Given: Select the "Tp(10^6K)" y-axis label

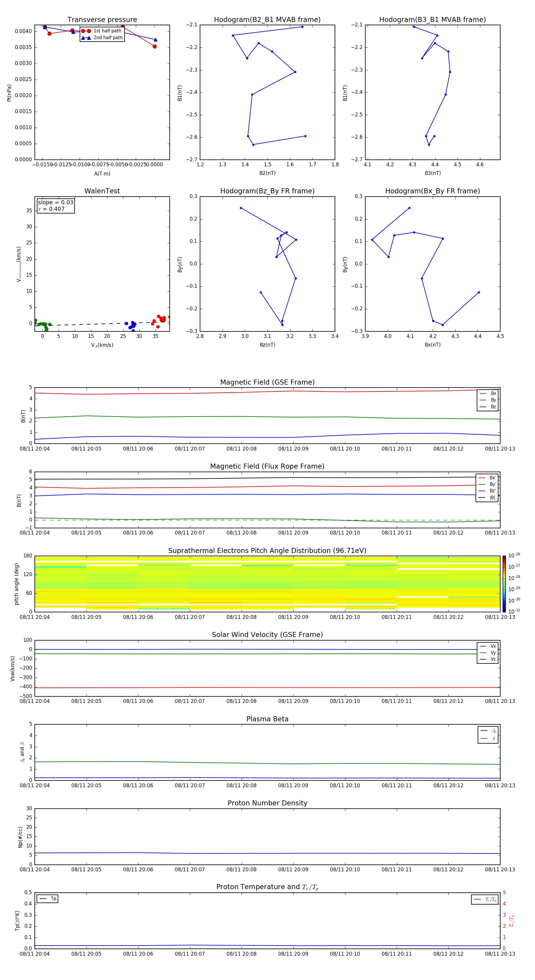Looking at the screenshot, I should [x=18, y=921].
